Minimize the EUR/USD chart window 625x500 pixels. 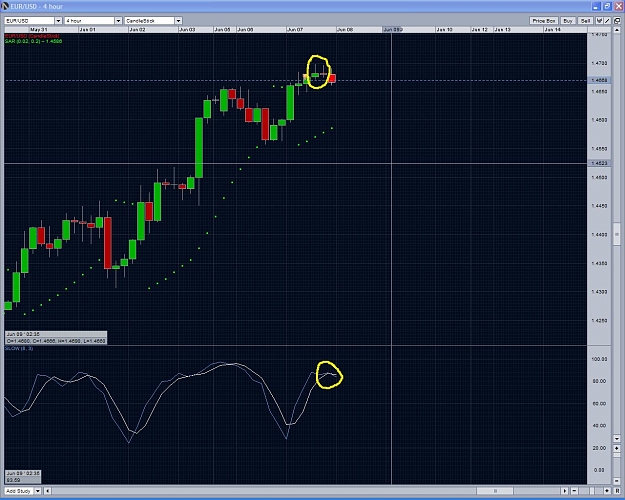pyautogui.click(x=596, y=6)
